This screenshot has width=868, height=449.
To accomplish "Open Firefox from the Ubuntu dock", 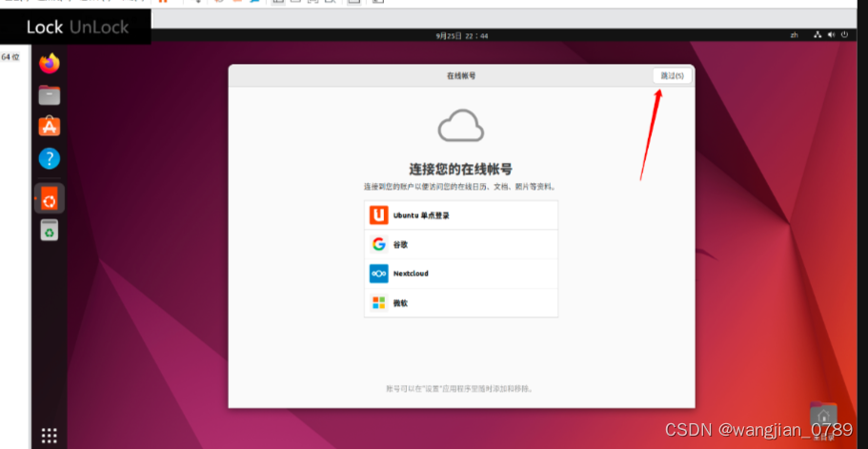I will click(x=50, y=63).
